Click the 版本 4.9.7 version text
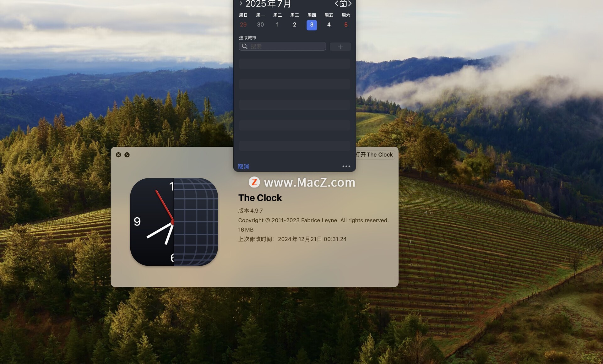Image resolution: width=603 pixels, height=364 pixels. pyautogui.click(x=250, y=211)
